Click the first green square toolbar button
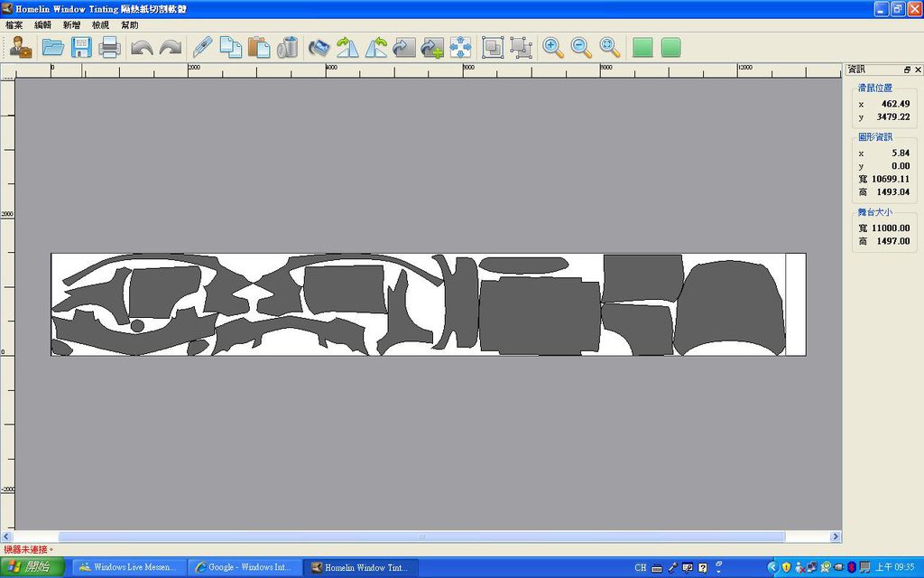Screen dimensions: 924x578 [642, 47]
